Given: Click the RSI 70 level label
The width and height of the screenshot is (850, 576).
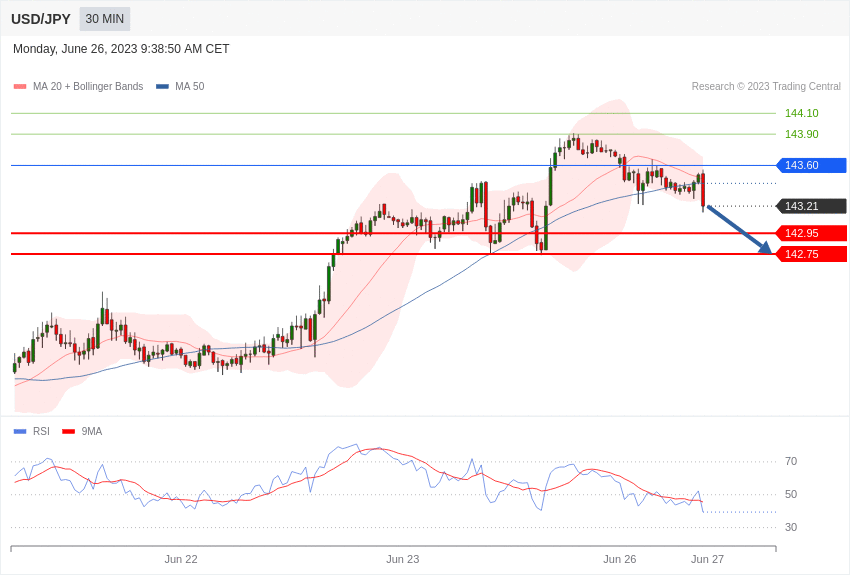Looking at the screenshot, I should pyautogui.click(x=791, y=461).
